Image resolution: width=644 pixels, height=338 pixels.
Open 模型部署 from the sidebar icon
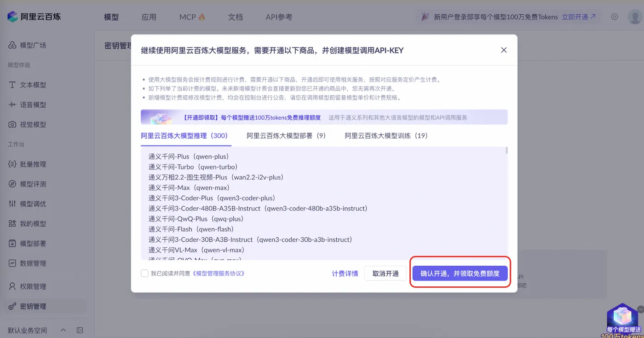point(12,243)
